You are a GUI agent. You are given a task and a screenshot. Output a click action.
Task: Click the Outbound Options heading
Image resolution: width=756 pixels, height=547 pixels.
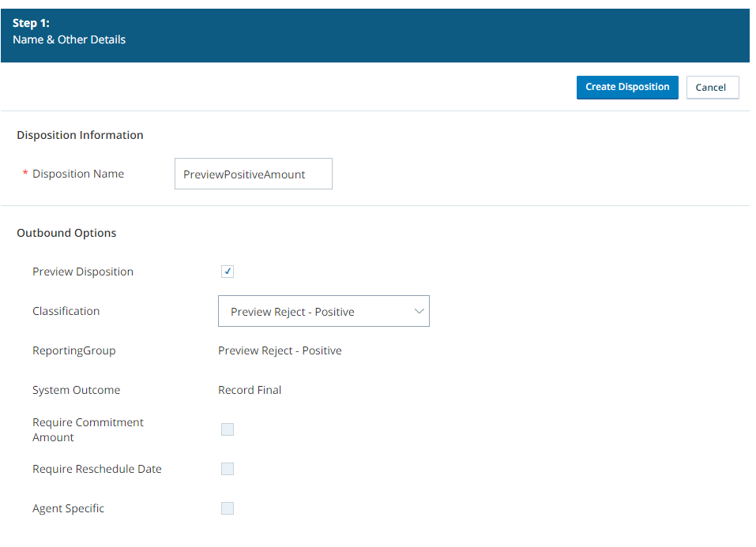coord(66,233)
